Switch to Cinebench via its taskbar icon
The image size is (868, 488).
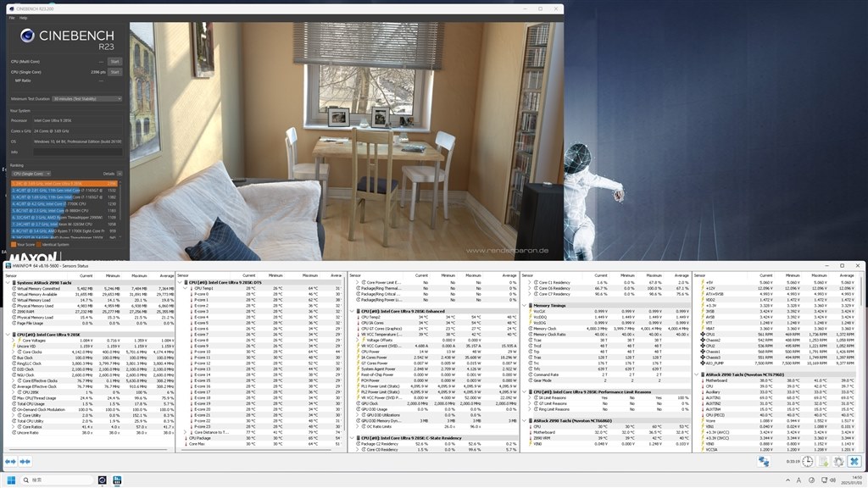[x=102, y=480]
